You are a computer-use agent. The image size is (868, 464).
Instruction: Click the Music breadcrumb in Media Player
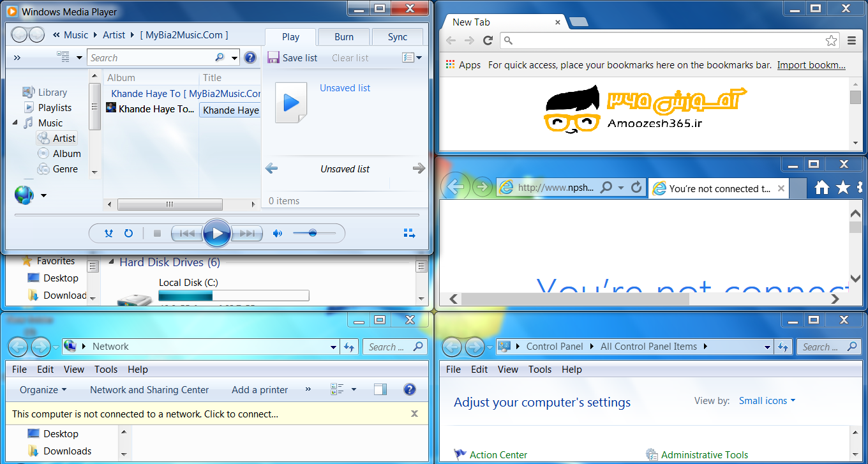pyautogui.click(x=76, y=35)
